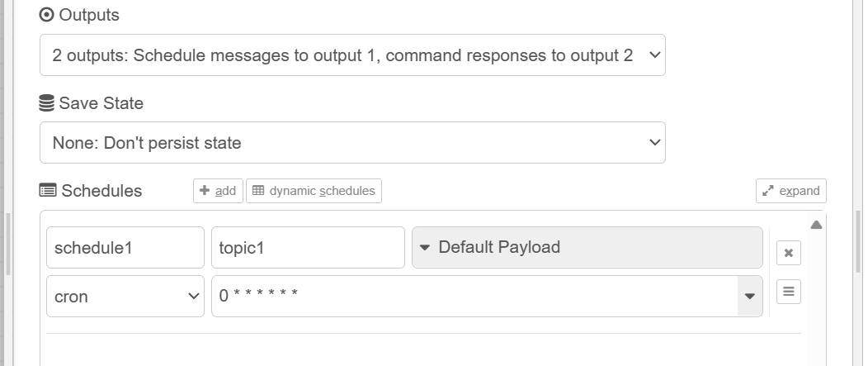Open the Default Payload type selector
The height and width of the screenshot is (366, 868).
[587, 247]
